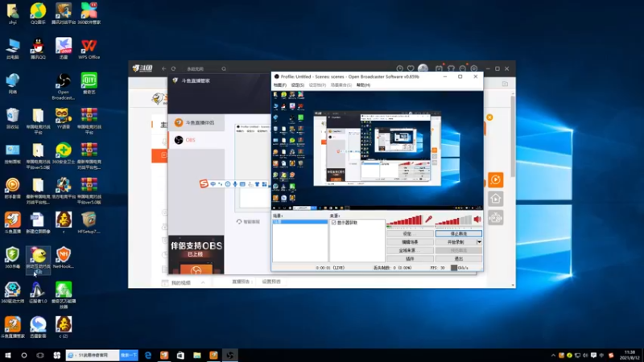Open the HFSetup7 installer icon on the desktop
The width and height of the screenshot is (644, 362).
pyautogui.click(x=89, y=223)
